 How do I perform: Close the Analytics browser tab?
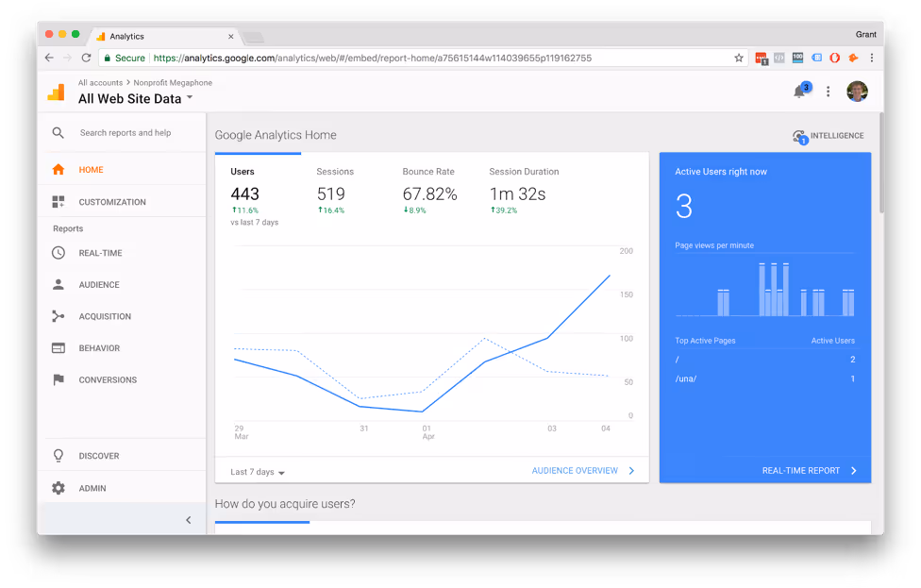point(231,37)
